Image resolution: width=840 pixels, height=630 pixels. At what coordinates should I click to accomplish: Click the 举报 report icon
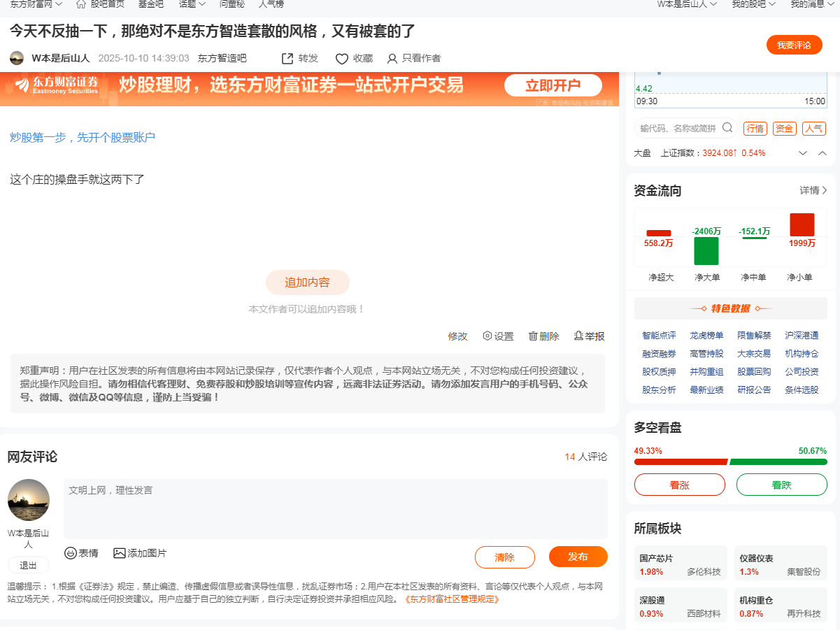click(578, 336)
